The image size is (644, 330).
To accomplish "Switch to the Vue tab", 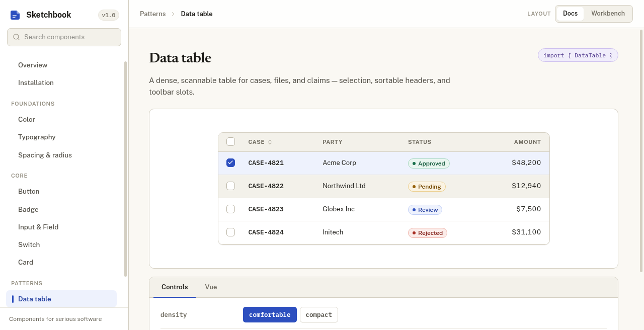I will 211,287.
